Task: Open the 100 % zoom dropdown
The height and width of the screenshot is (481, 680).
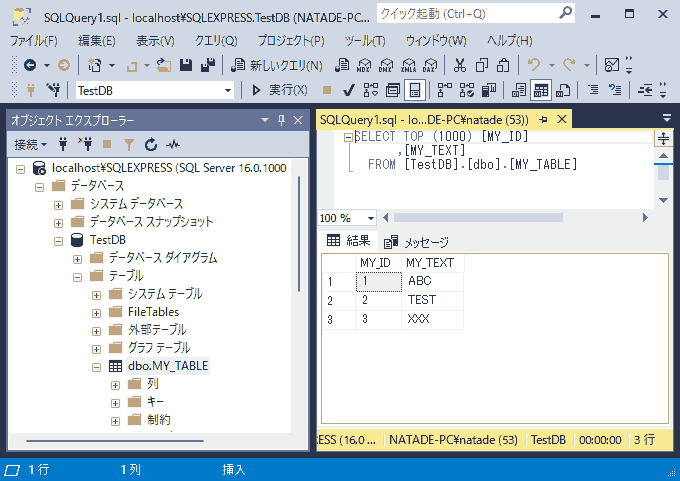Action: coord(370,218)
